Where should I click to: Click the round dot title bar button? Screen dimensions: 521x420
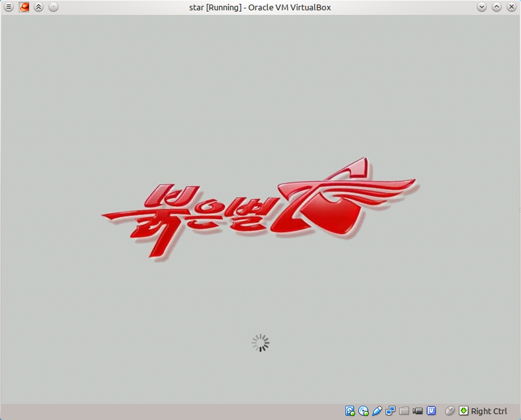pyautogui.click(x=53, y=6)
